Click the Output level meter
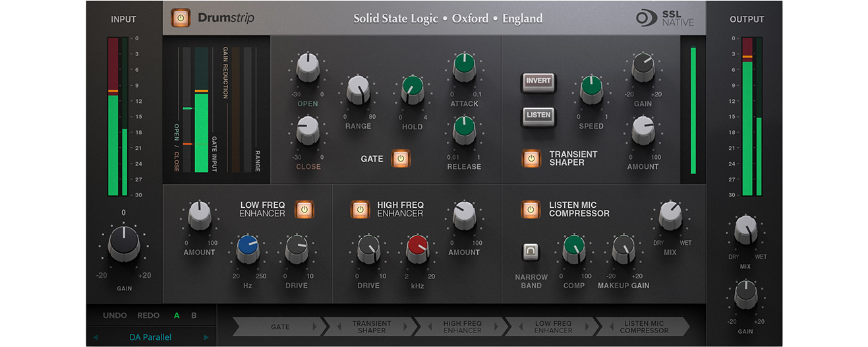 [752, 117]
